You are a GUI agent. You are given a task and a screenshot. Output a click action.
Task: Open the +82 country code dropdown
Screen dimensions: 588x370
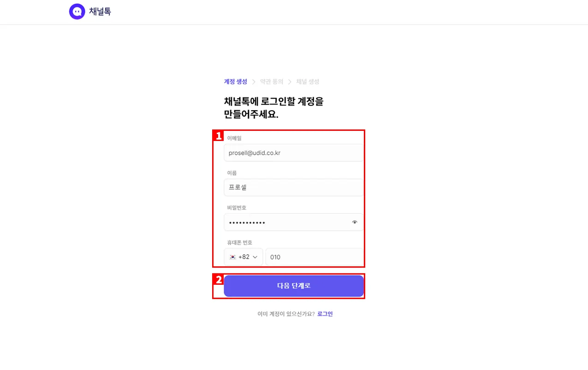(x=244, y=257)
